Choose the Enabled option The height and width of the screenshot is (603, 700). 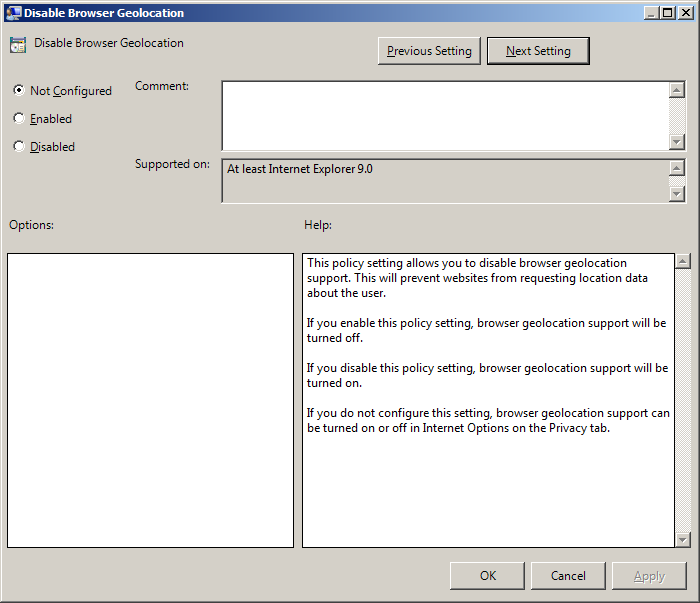click(x=19, y=118)
